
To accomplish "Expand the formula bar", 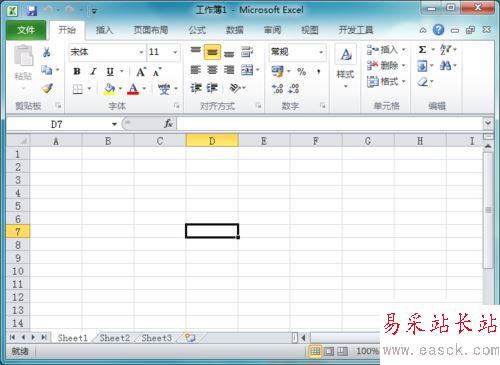I will [x=488, y=123].
